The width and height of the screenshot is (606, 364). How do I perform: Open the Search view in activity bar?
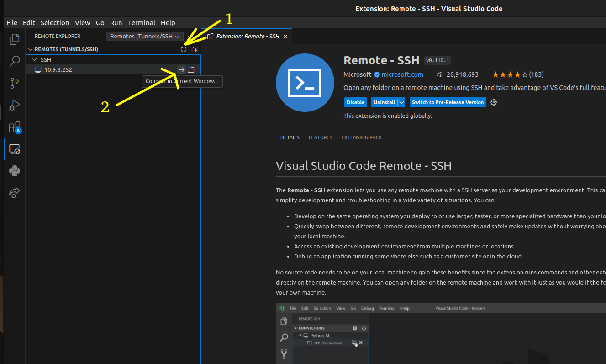click(15, 61)
